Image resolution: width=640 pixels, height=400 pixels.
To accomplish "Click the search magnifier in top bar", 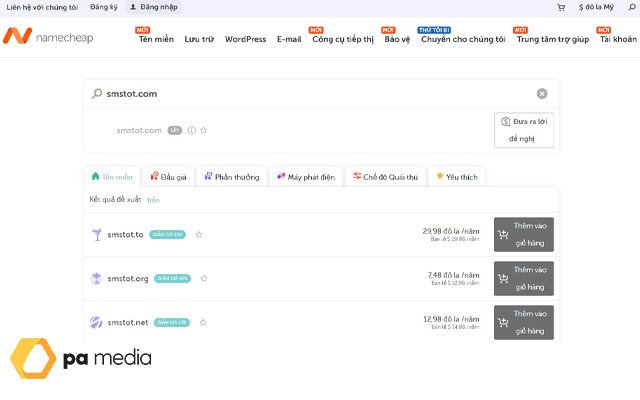I will (632, 7).
